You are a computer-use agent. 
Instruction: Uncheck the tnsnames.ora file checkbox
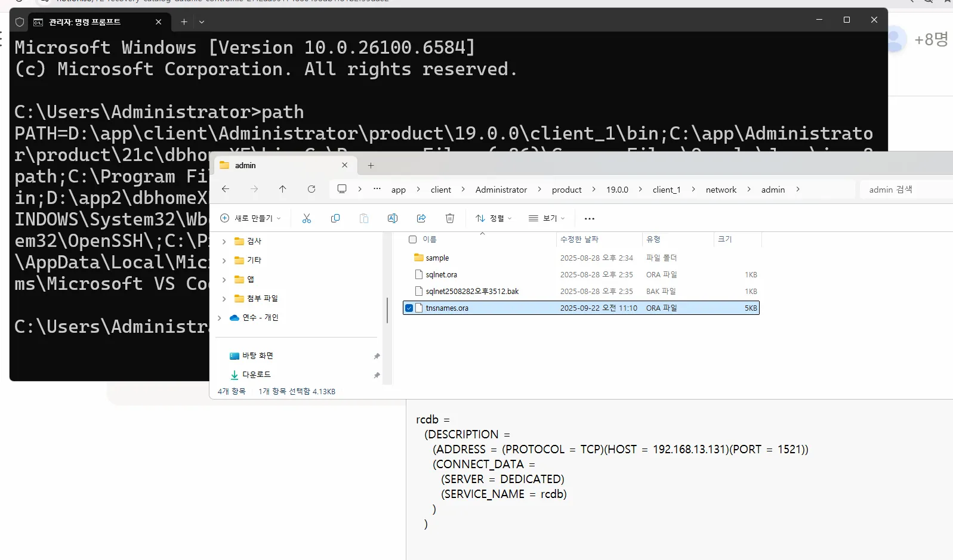[x=409, y=308]
